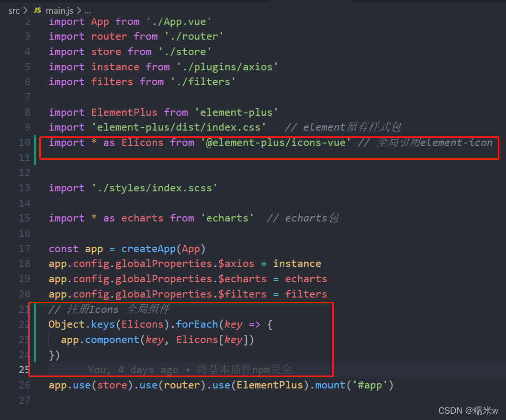Click Elicons identifier on line 10
Viewport: 506px width, 420px height.
[142, 142]
